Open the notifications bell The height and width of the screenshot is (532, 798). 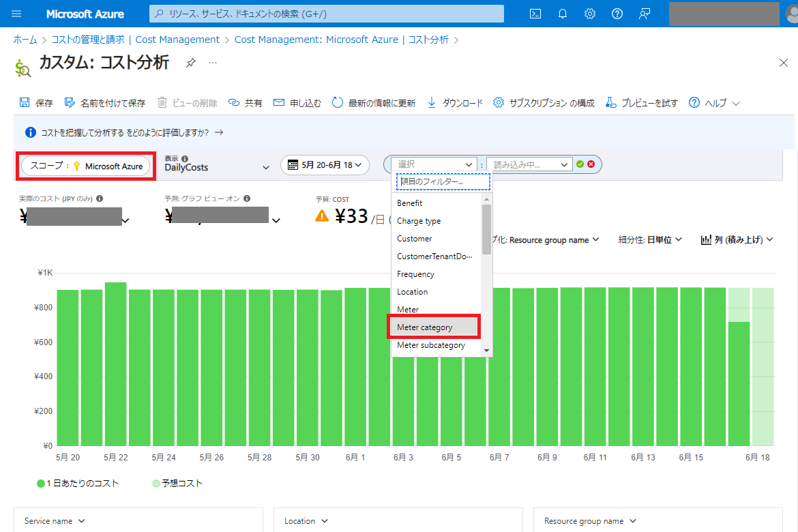[563, 14]
